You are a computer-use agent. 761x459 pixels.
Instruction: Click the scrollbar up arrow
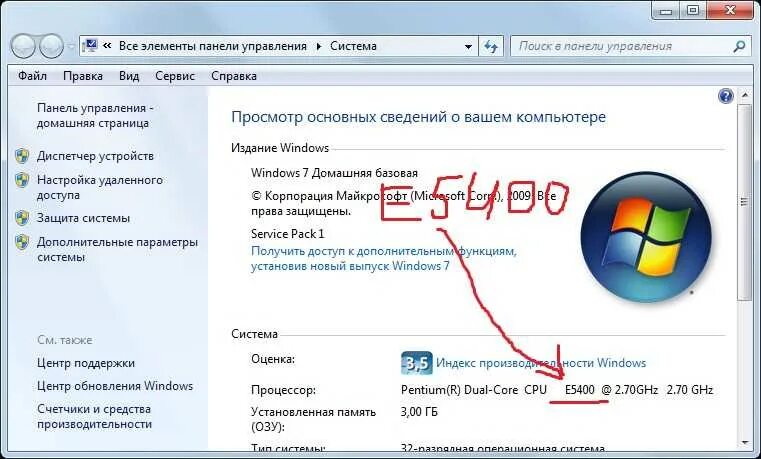(744, 95)
